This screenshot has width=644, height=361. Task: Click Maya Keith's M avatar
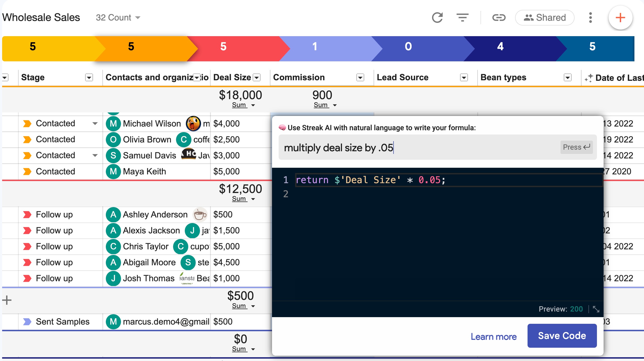113,171
